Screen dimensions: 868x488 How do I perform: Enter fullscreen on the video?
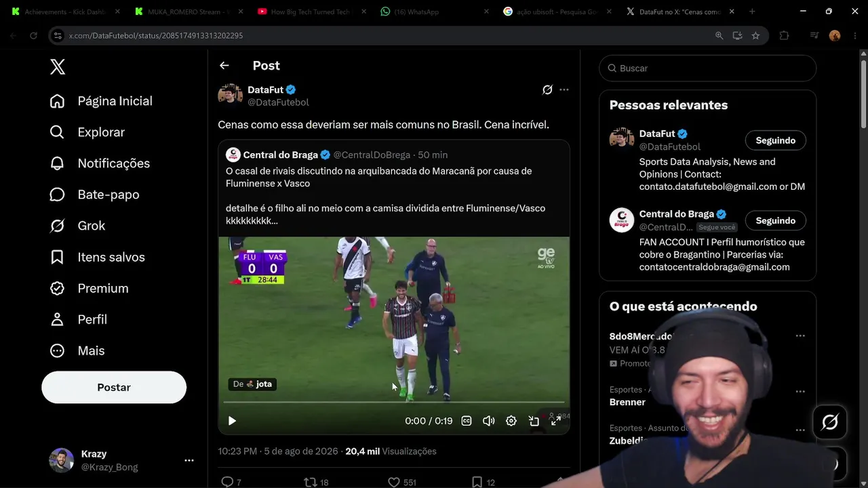coord(555,421)
